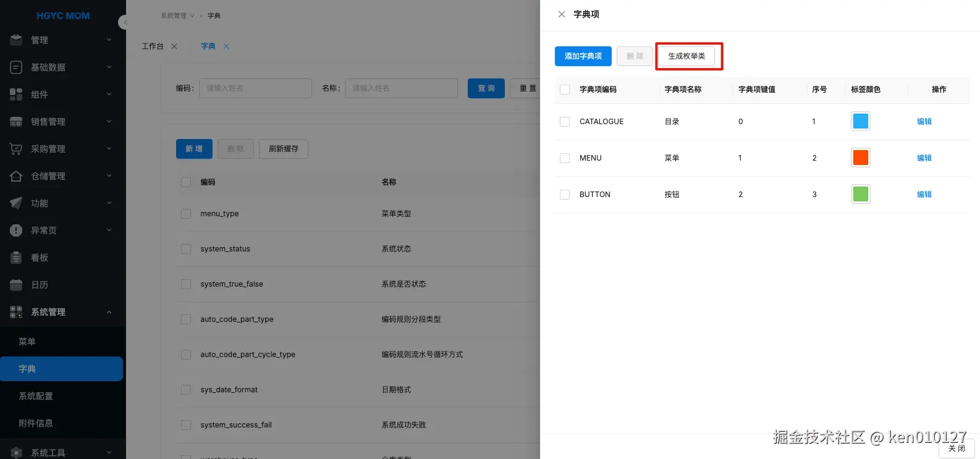Click the orange color swatch for MENU

coord(861,158)
